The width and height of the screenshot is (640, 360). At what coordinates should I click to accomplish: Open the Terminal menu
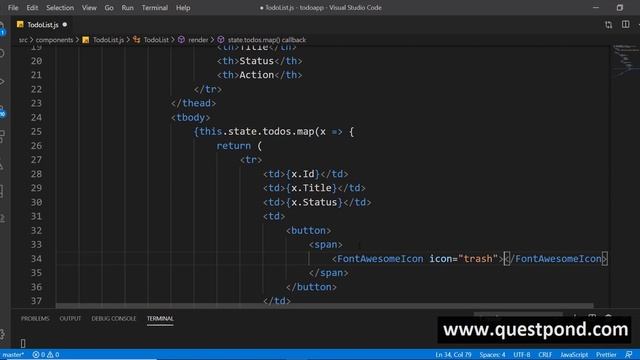tap(155, 8)
